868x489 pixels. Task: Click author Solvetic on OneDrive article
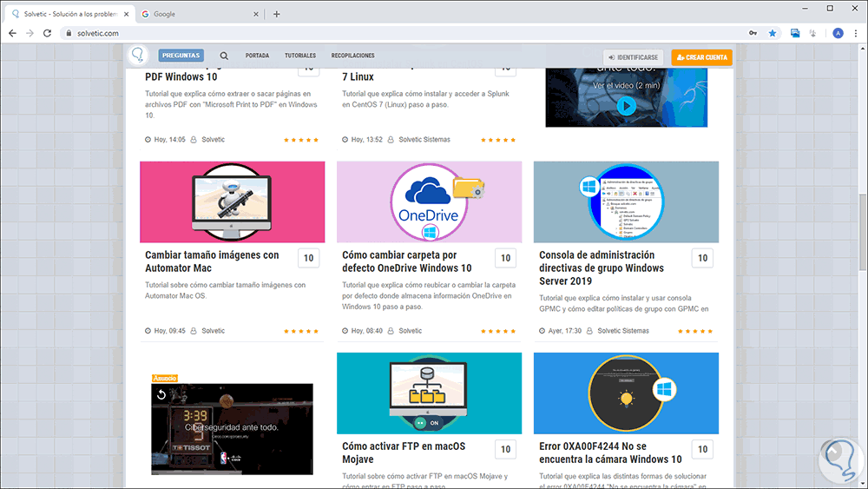click(411, 331)
